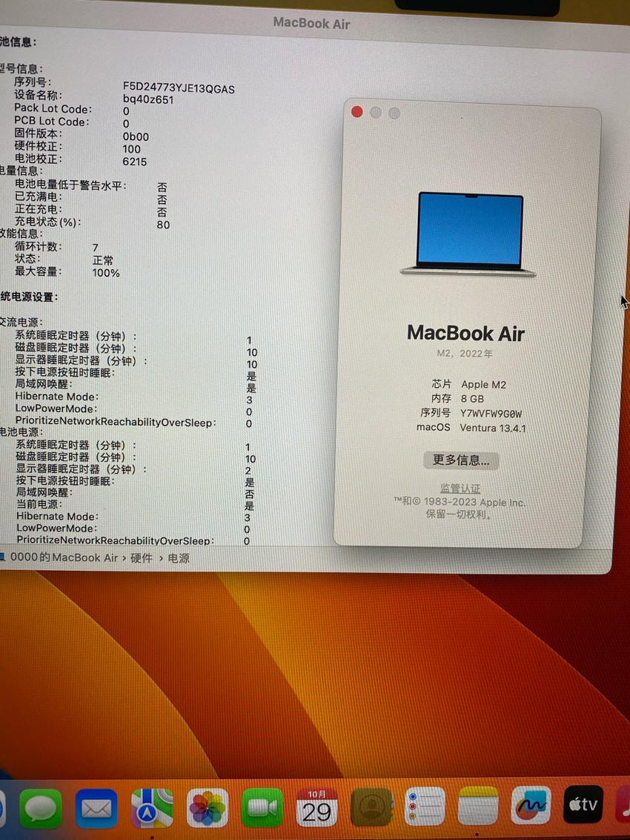The image size is (630, 840).
Task: Click the 状态 value 正常
Action: [103, 260]
